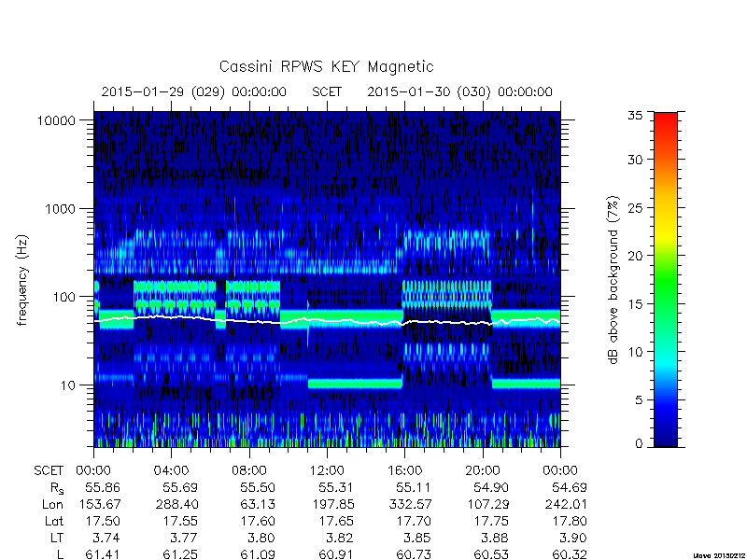Click the SCET label between the two dates
Image resolution: width=747 pixels, height=560 pixels.
(327, 91)
